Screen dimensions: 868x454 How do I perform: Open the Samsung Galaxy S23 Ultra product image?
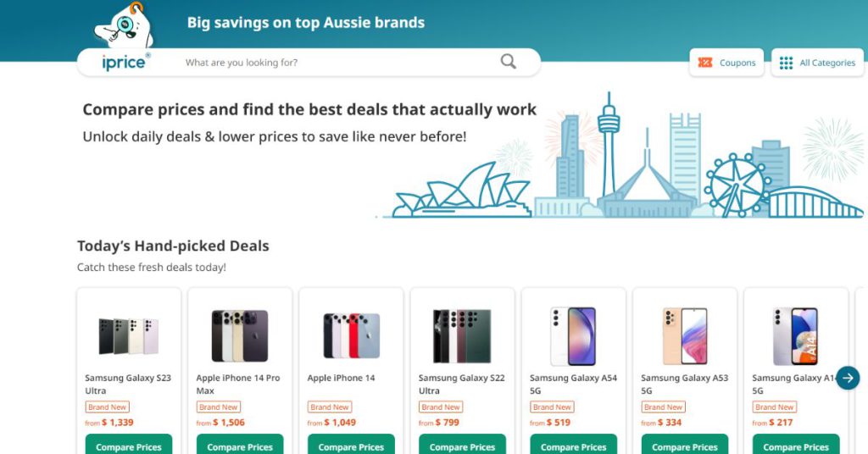click(129, 335)
